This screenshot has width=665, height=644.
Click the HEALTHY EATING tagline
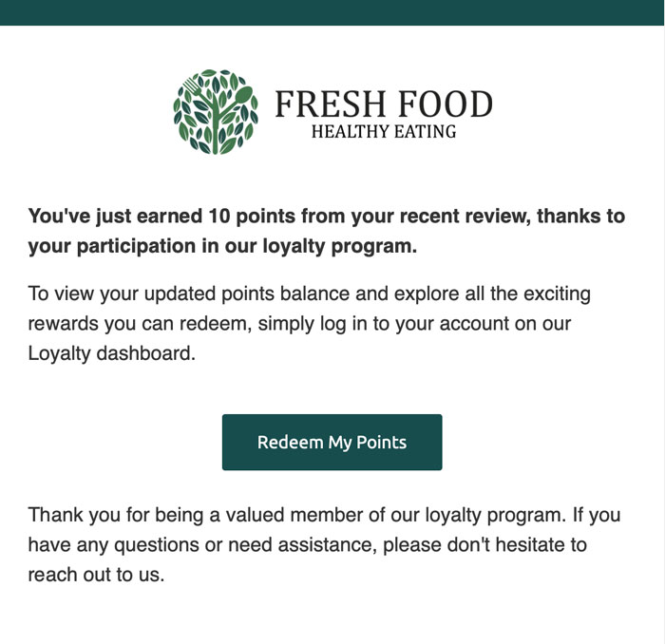coord(384,132)
